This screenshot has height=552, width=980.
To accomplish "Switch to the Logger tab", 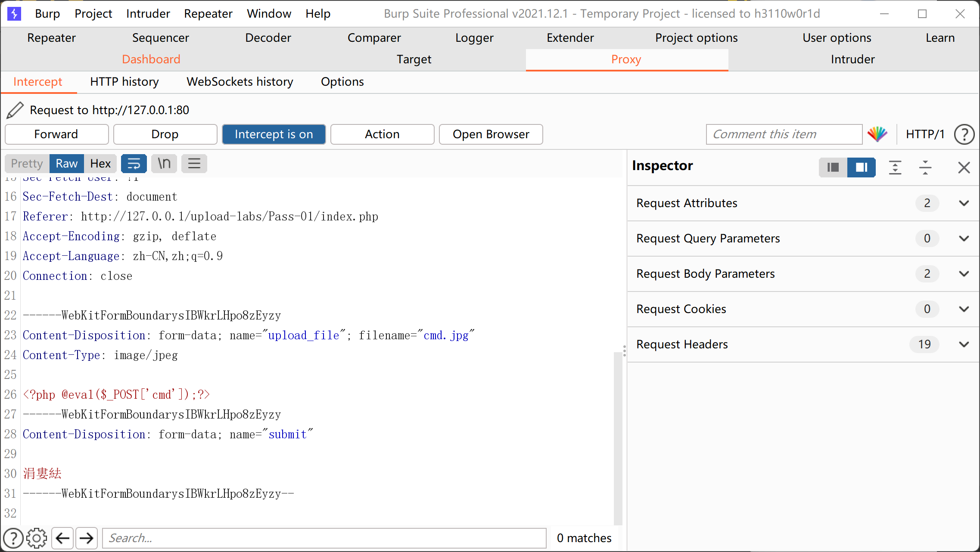I will tap(475, 38).
